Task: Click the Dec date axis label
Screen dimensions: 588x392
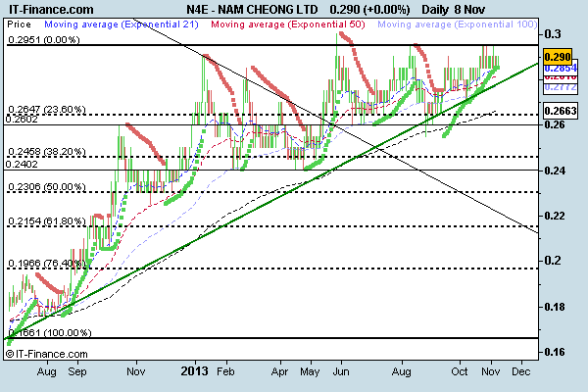Action: pos(521,371)
